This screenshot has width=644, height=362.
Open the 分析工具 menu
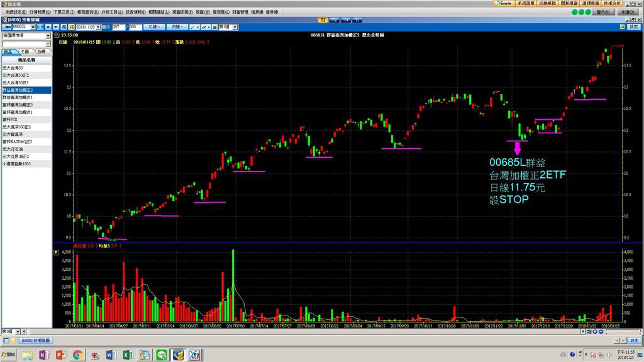click(112, 12)
